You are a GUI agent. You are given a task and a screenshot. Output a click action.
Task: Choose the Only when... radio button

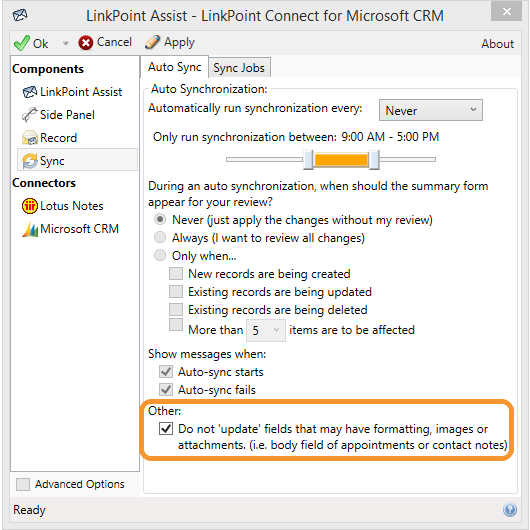click(x=160, y=255)
